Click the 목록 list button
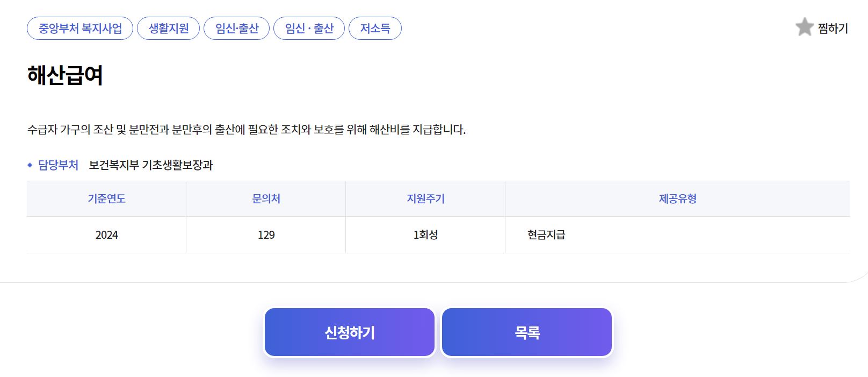The image size is (868, 377). coord(526,332)
